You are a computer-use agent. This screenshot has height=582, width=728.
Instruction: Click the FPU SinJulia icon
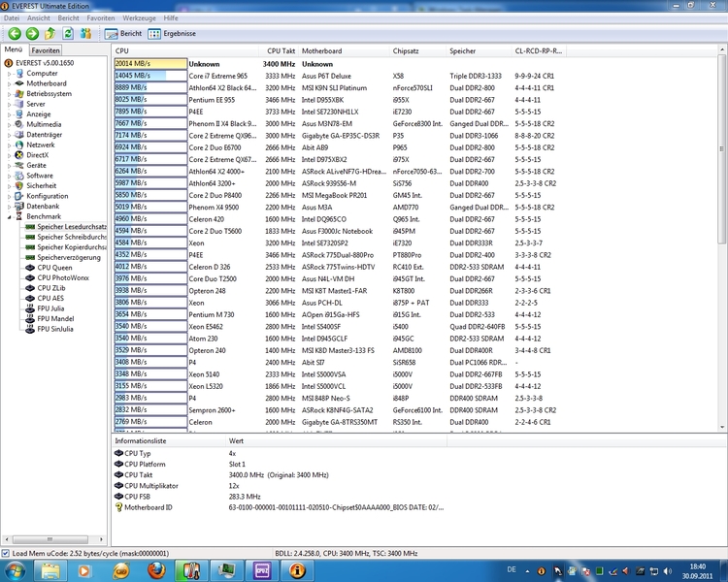30,329
